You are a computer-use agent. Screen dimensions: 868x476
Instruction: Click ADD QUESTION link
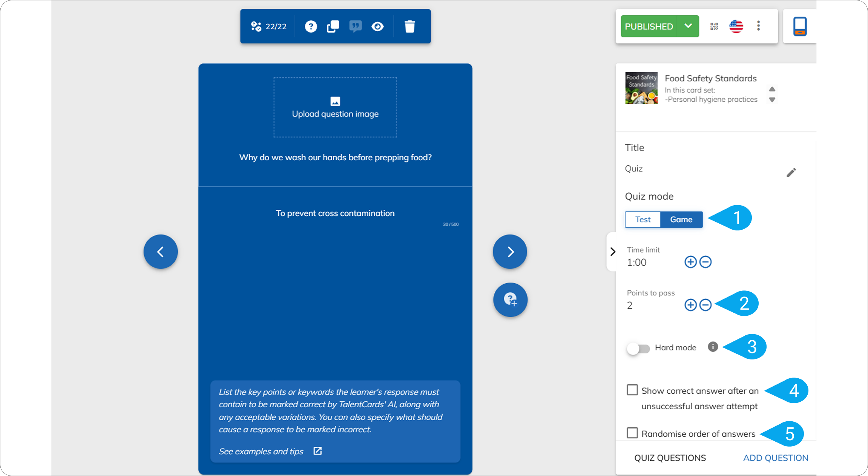[776, 458]
